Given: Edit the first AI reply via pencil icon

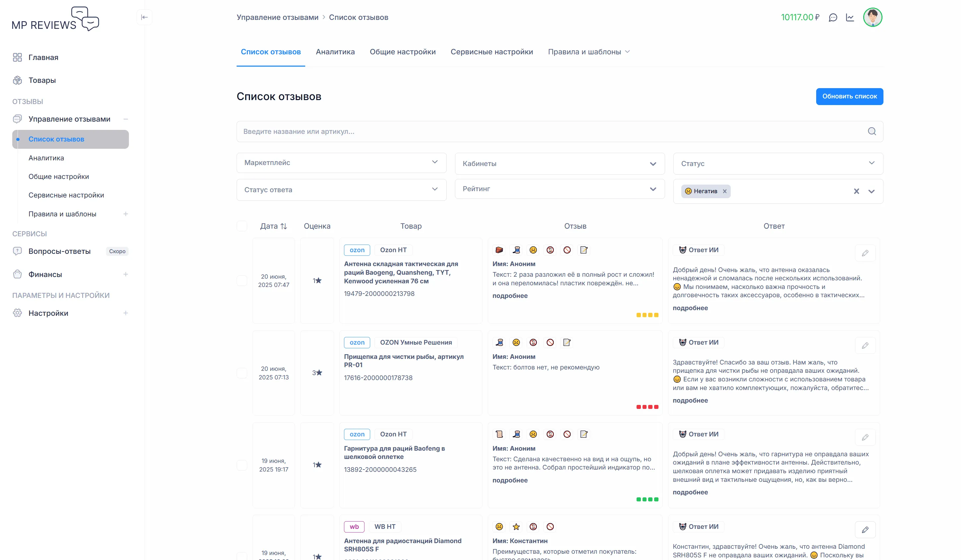Looking at the screenshot, I should (865, 253).
